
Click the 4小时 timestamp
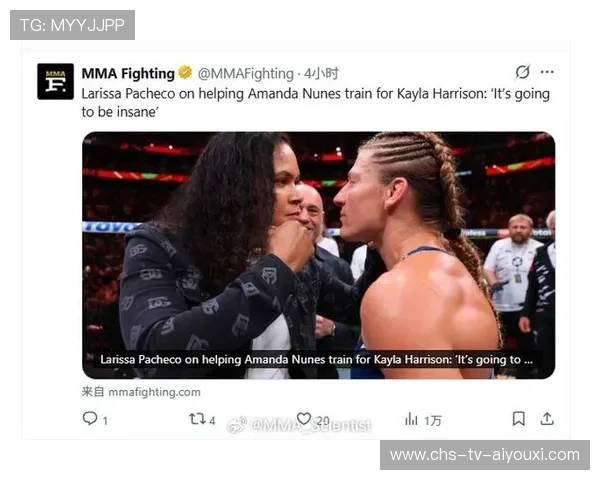click(x=321, y=73)
